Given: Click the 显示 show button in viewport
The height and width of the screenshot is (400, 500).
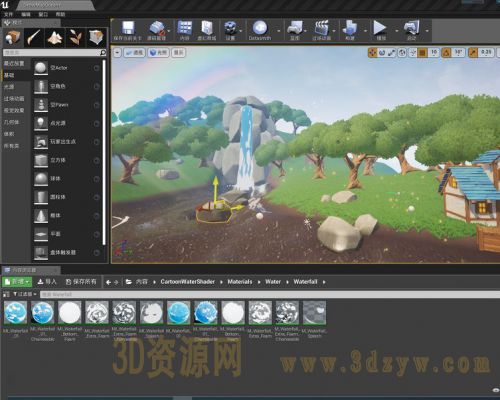Looking at the screenshot, I should click(179, 52).
